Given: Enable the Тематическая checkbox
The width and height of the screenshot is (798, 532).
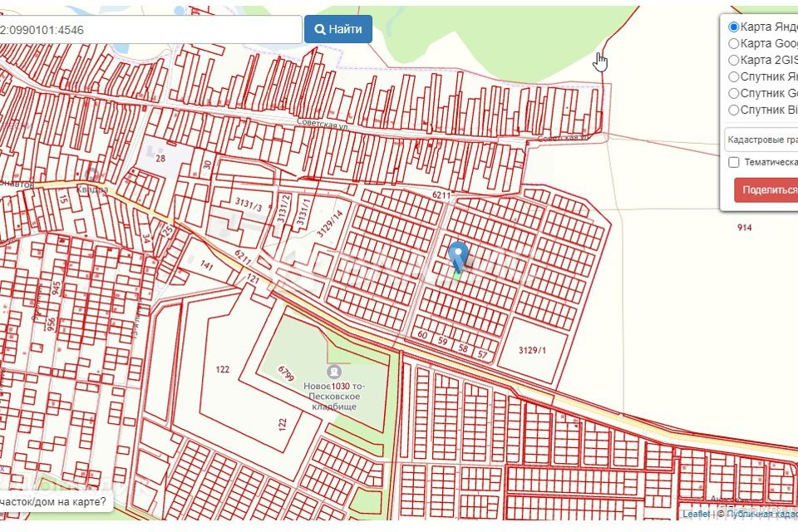Looking at the screenshot, I should click(733, 162).
